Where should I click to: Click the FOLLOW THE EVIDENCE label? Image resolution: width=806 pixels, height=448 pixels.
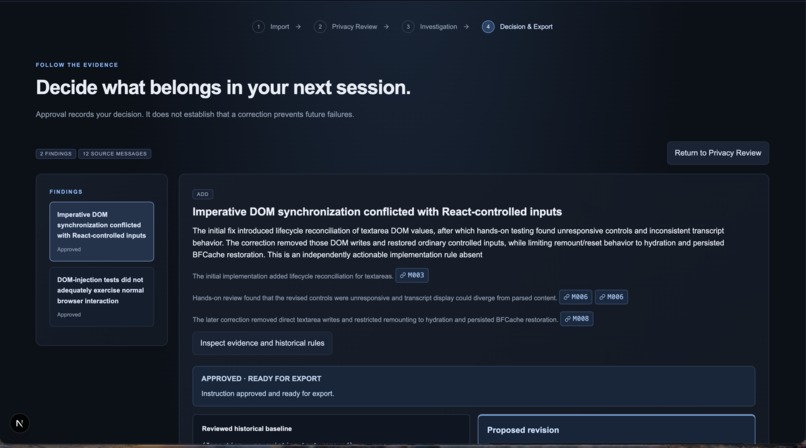point(77,65)
